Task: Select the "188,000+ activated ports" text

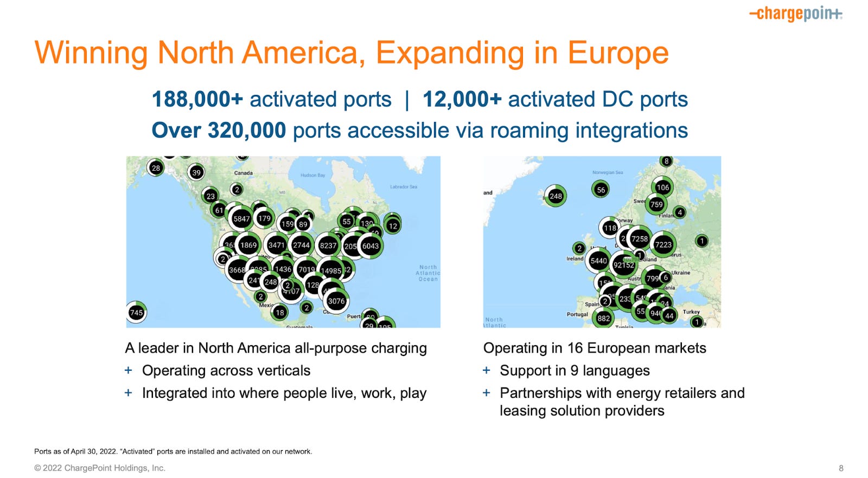Action: 271,99
